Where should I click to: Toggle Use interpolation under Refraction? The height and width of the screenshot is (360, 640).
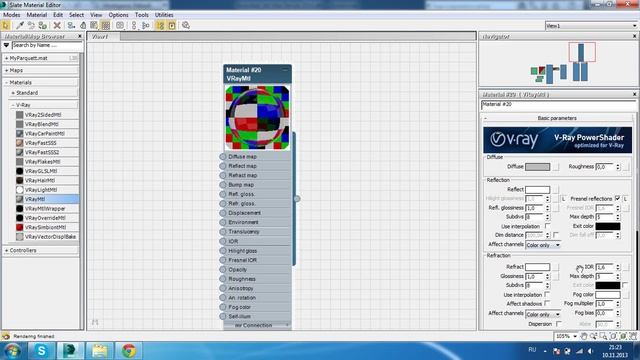tap(547, 294)
